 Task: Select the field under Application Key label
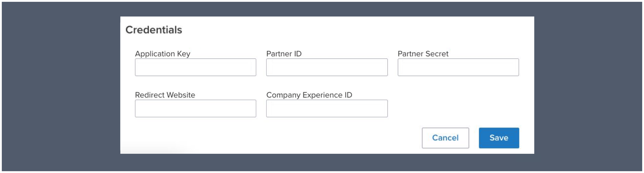[196, 67]
